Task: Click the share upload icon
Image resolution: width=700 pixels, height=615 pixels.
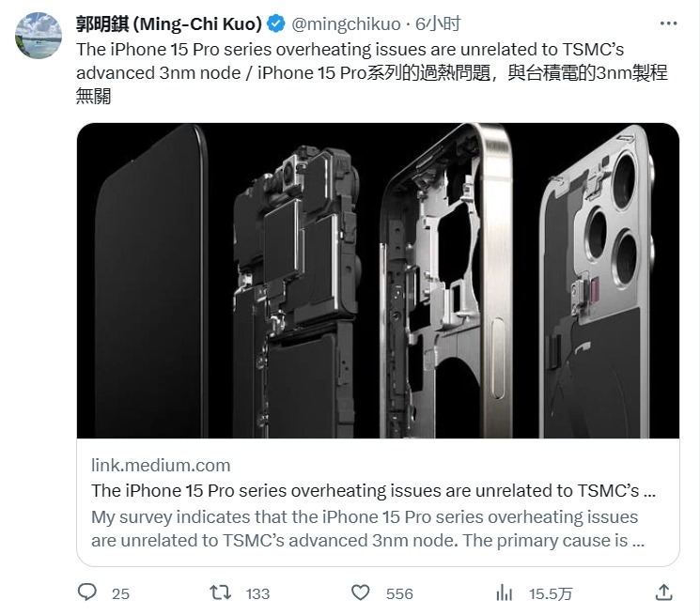Action: pos(663,592)
